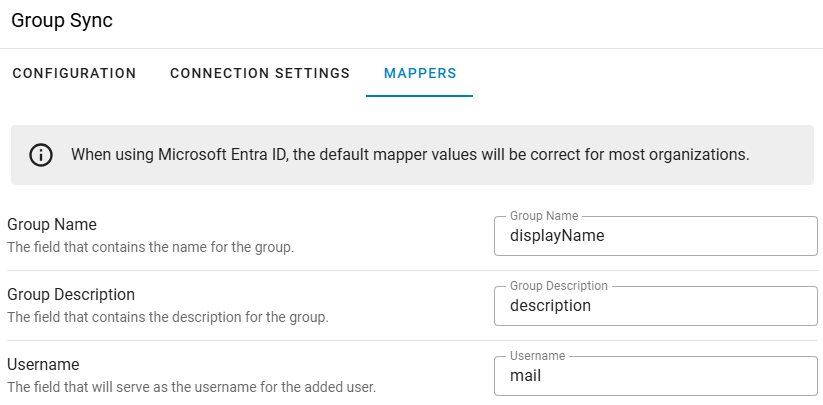Click help text about username for added user
The width and height of the screenshot is (823, 405).
(x=191, y=387)
